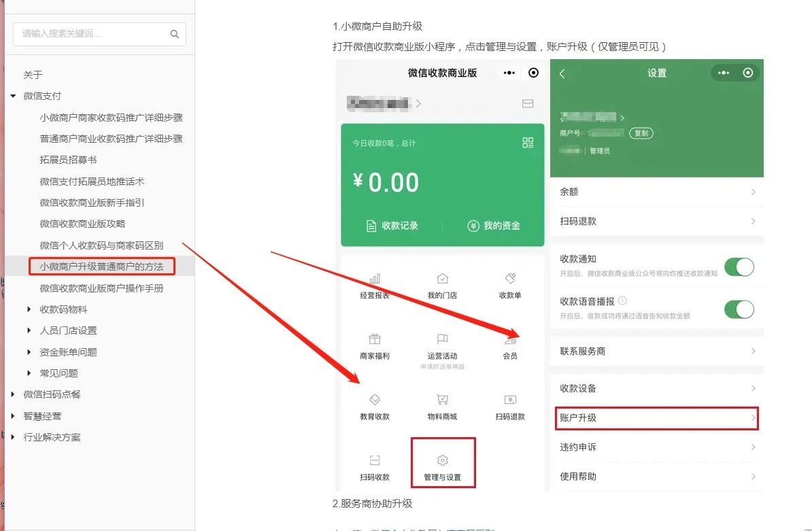
Task: Open 小微商户商家收款码推广详细步骤 article
Action: 112,118
